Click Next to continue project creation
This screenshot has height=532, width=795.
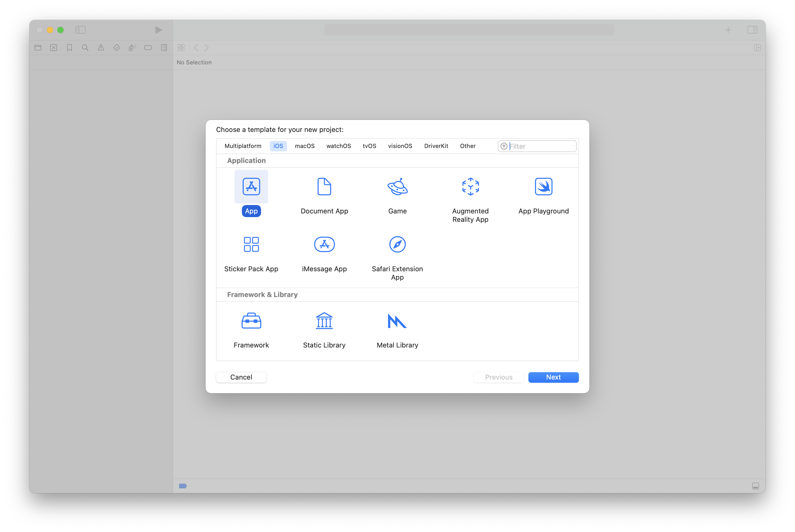click(x=553, y=377)
